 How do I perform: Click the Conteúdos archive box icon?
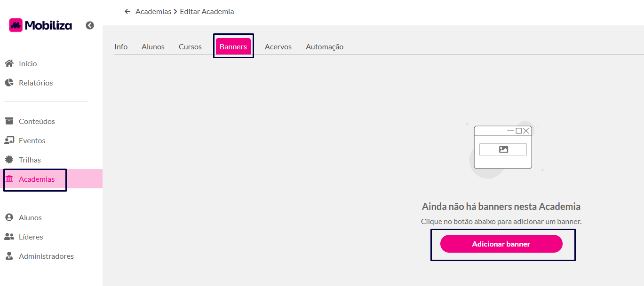pos(9,121)
